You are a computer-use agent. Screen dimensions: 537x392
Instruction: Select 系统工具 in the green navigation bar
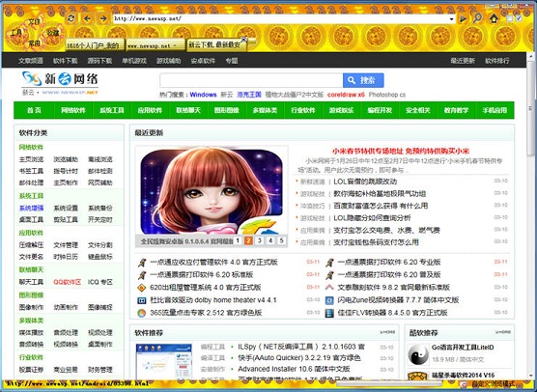click(112, 110)
